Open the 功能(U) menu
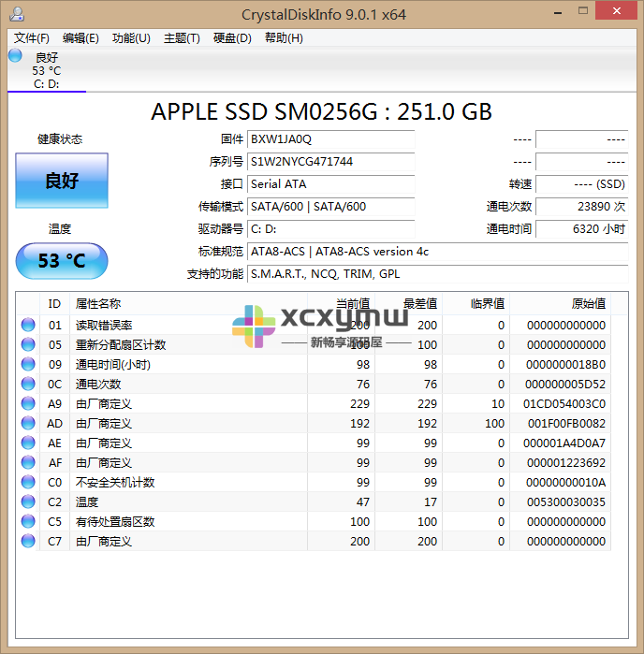Screen dimensions: 644x654 pos(131,38)
